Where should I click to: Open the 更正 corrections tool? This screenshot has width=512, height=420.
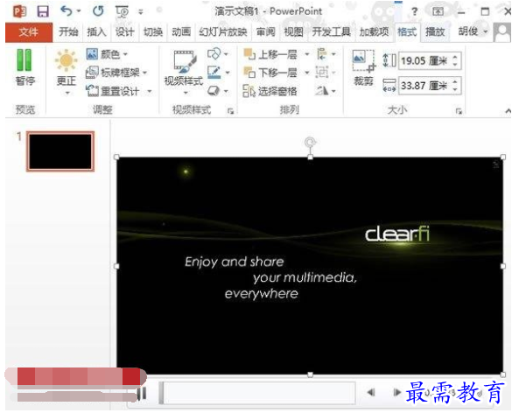point(67,72)
